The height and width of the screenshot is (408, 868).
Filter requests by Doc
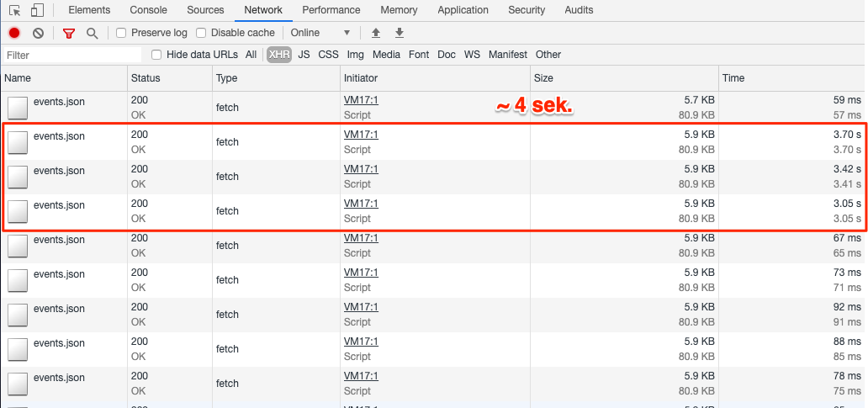[446, 55]
